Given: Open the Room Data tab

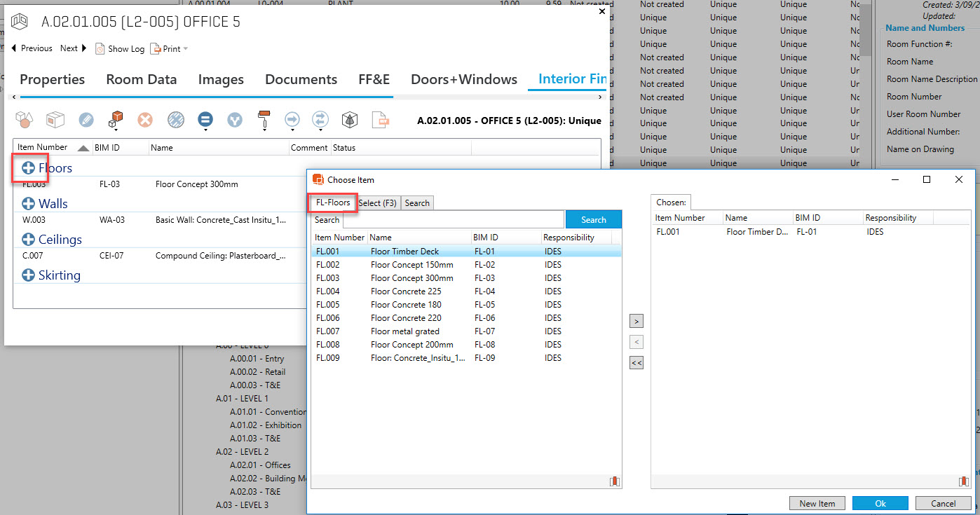Looking at the screenshot, I should pos(141,80).
